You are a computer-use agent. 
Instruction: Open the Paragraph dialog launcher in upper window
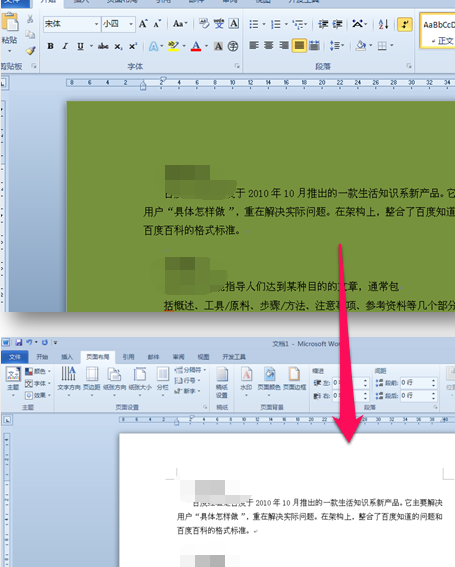click(x=409, y=66)
